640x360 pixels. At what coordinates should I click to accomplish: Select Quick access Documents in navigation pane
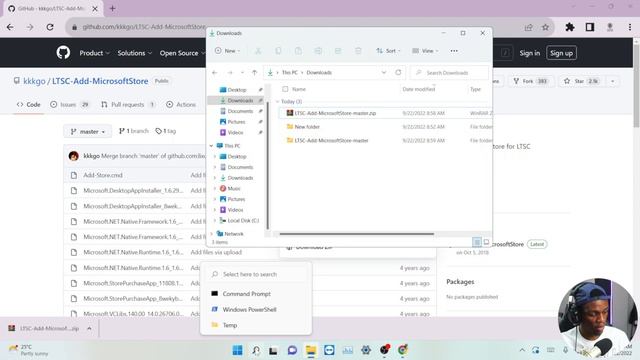pos(237,111)
